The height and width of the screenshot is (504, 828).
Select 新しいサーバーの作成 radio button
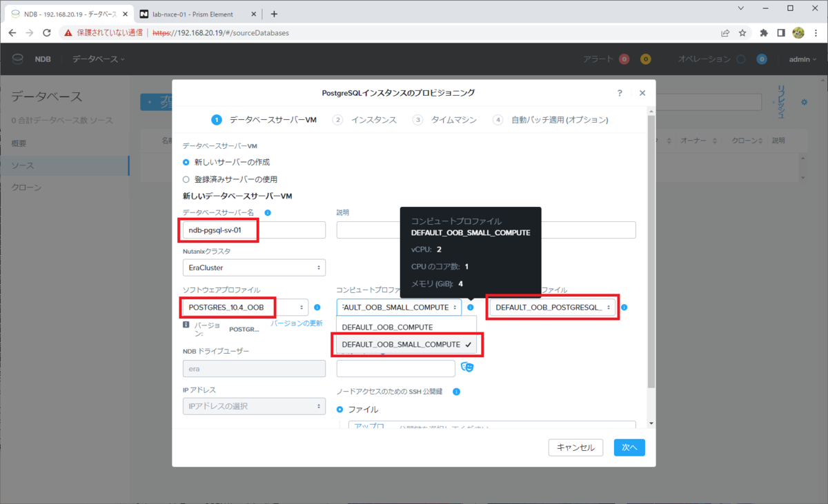pyautogui.click(x=186, y=162)
